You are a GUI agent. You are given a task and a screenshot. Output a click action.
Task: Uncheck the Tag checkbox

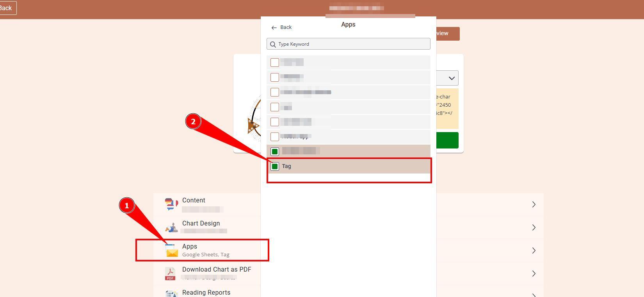(275, 166)
